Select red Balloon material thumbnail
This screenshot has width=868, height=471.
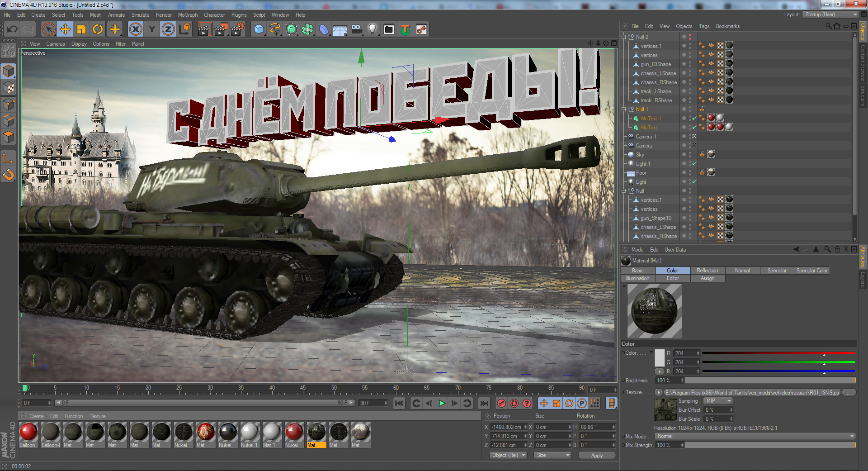coord(28,432)
